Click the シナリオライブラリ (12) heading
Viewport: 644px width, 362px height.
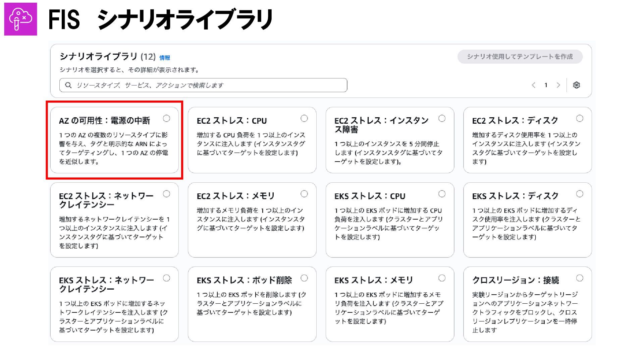108,56
